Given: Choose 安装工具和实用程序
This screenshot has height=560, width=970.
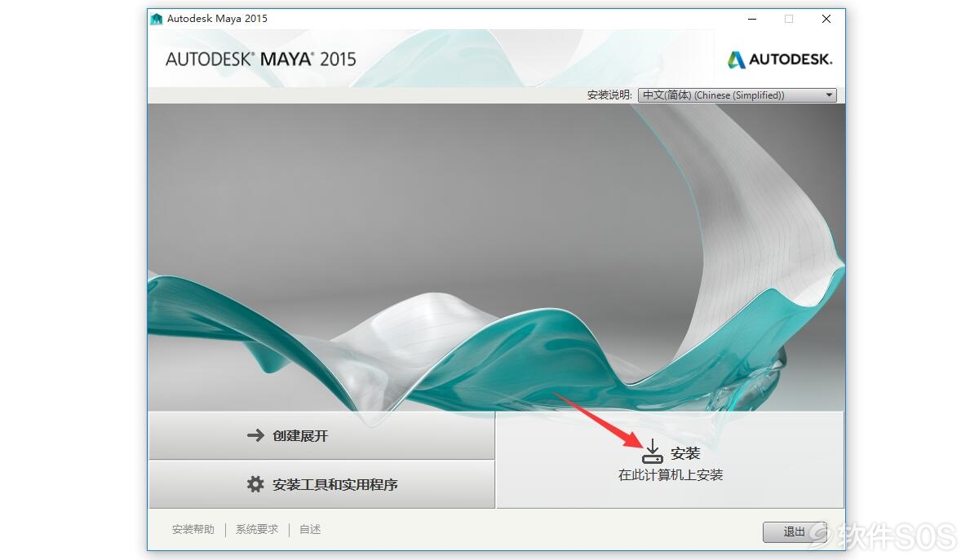Looking at the screenshot, I should point(321,484).
